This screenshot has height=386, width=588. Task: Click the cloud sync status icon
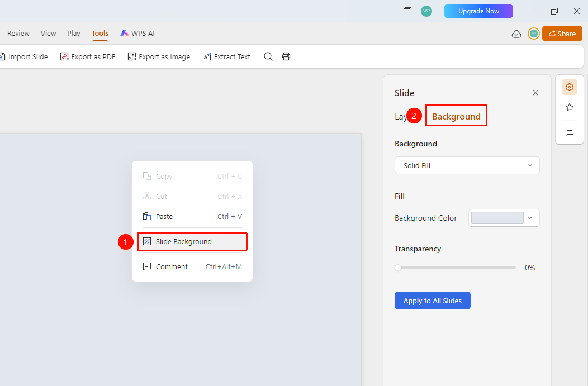(x=516, y=34)
